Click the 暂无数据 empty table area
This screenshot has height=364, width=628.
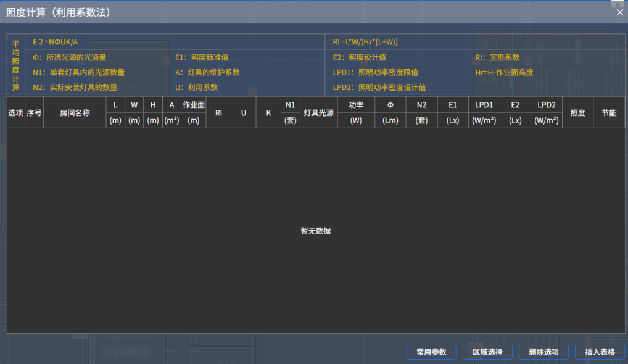click(315, 231)
